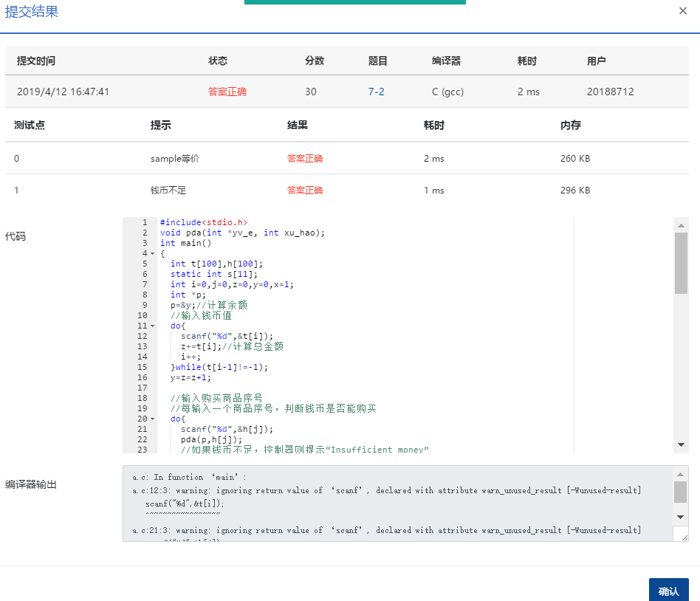Click the memory value 296 KB
This screenshot has height=601, width=700.
(575, 190)
